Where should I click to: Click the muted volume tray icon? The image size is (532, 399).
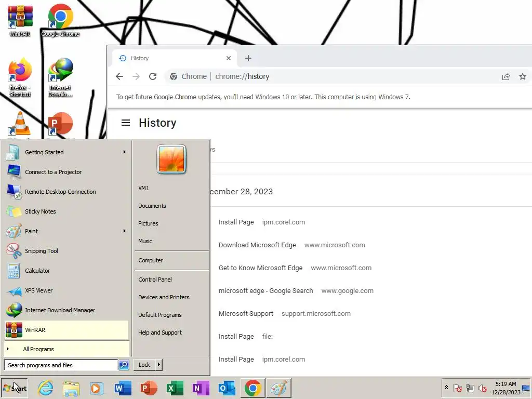[x=482, y=388]
